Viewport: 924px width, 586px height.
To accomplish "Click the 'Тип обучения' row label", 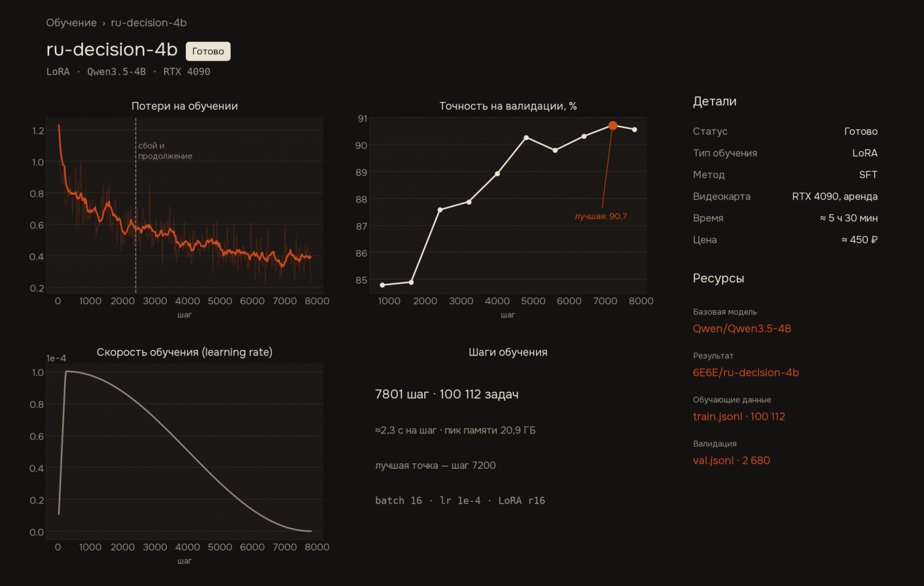I will (725, 153).
